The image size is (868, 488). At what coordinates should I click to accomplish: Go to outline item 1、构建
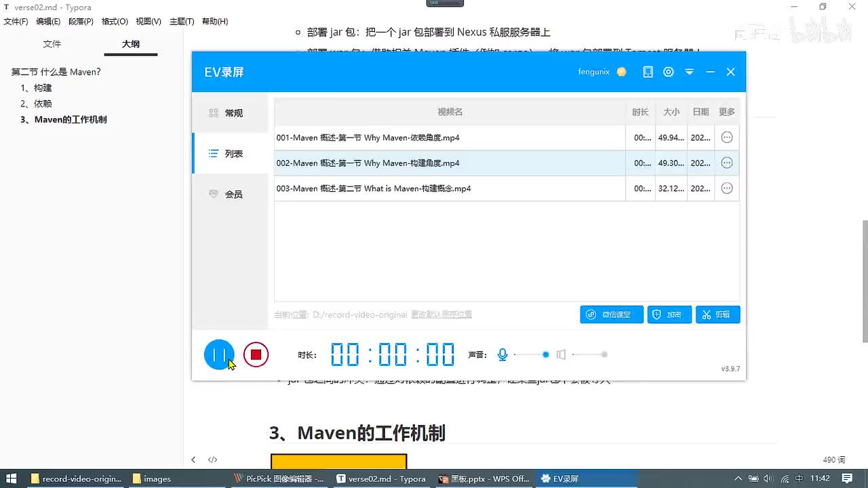click(36, 88)
